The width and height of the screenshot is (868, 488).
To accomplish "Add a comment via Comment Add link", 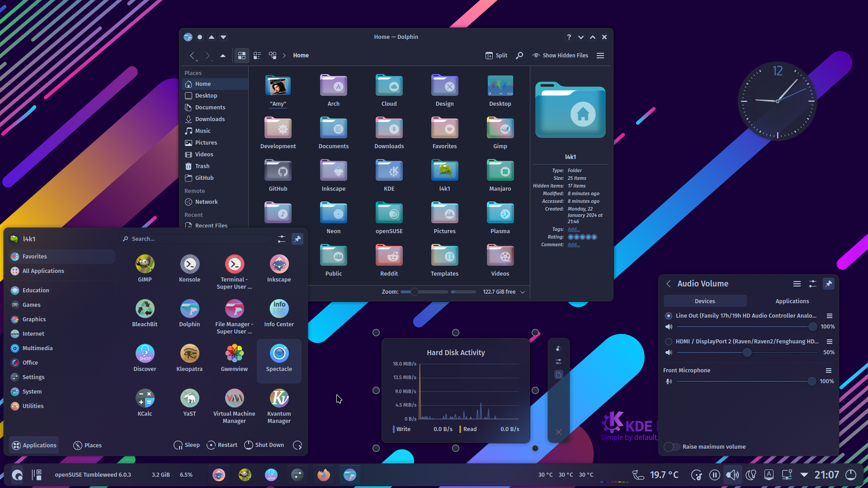I will point(573,244).
